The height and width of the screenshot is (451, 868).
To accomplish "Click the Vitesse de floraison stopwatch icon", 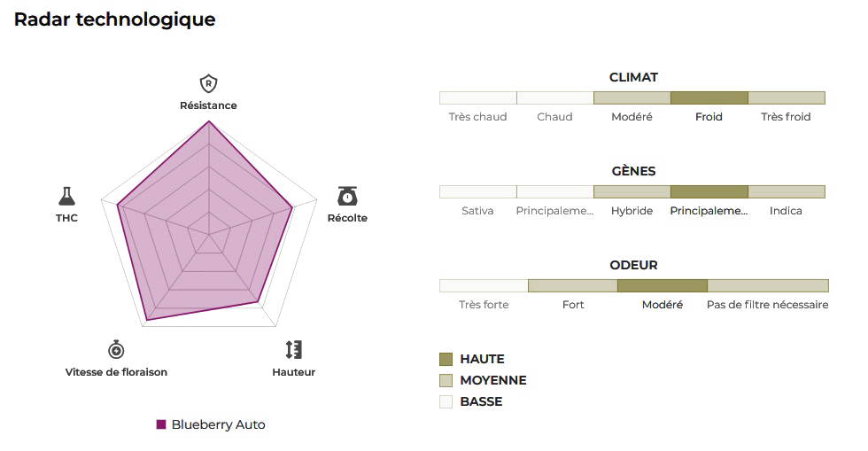I will click(x=116, y=349).
